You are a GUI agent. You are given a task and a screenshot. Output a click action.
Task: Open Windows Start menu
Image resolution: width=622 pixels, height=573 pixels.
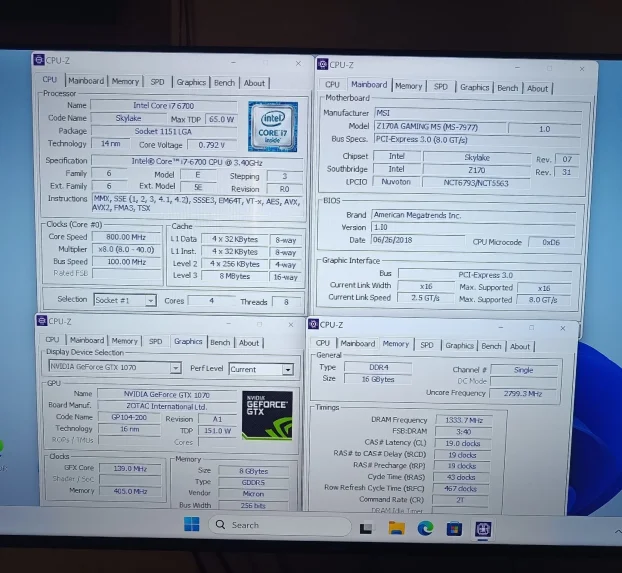[192, 524]
